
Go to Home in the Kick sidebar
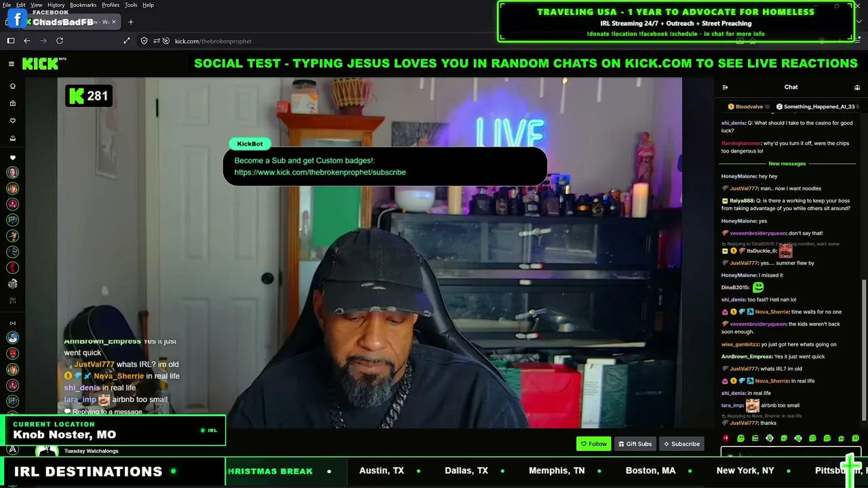pos(12,86)
